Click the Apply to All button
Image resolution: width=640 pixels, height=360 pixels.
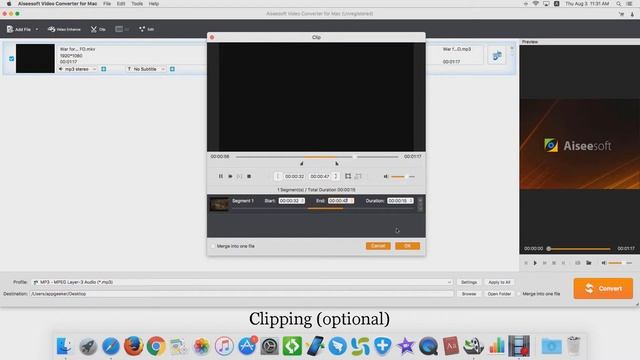point(499,282)
